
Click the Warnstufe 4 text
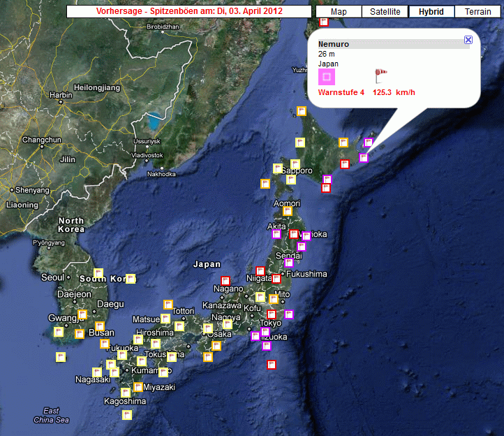(341, 92)
